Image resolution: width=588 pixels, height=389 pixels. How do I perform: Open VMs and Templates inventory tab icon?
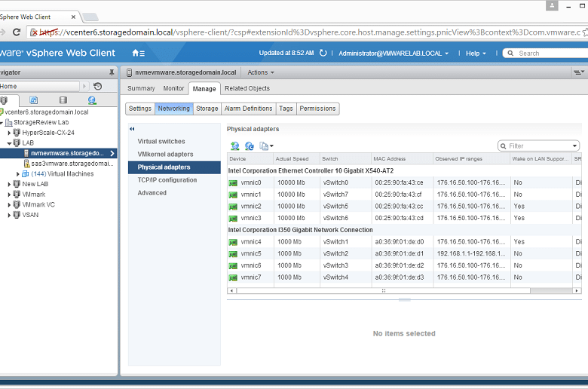click(33, 100)
